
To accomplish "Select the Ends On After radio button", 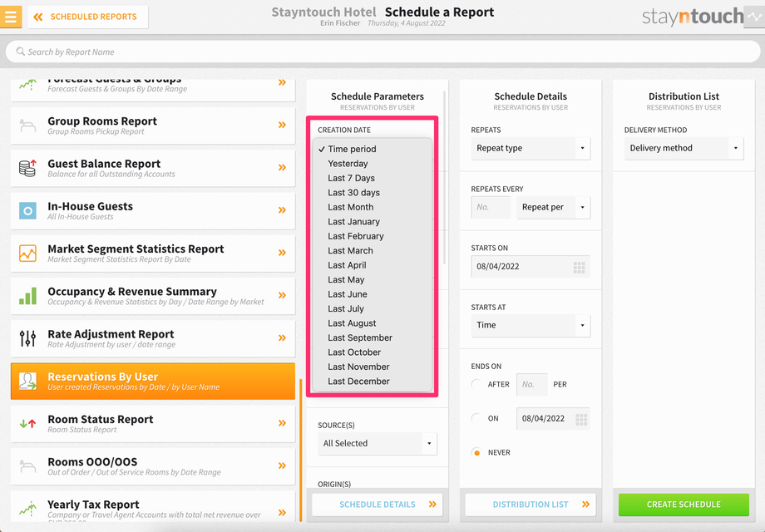I will 476,384.
